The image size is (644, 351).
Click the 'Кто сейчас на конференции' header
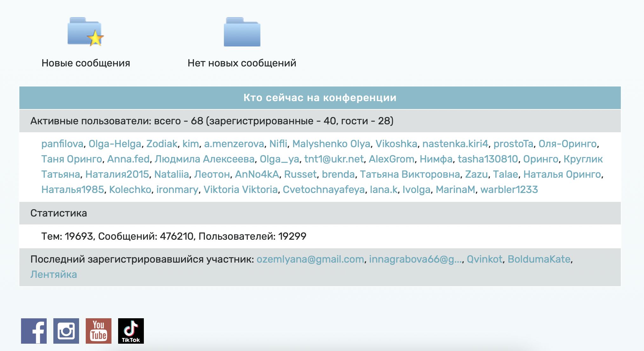tap(320, 98)
